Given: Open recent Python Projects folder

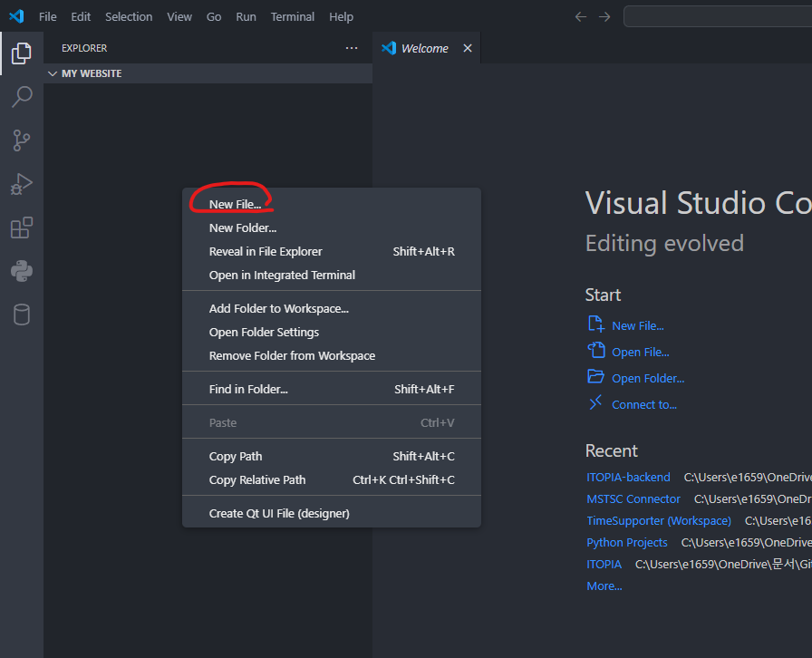Looking at the screenshot, I should click(626, 543).
